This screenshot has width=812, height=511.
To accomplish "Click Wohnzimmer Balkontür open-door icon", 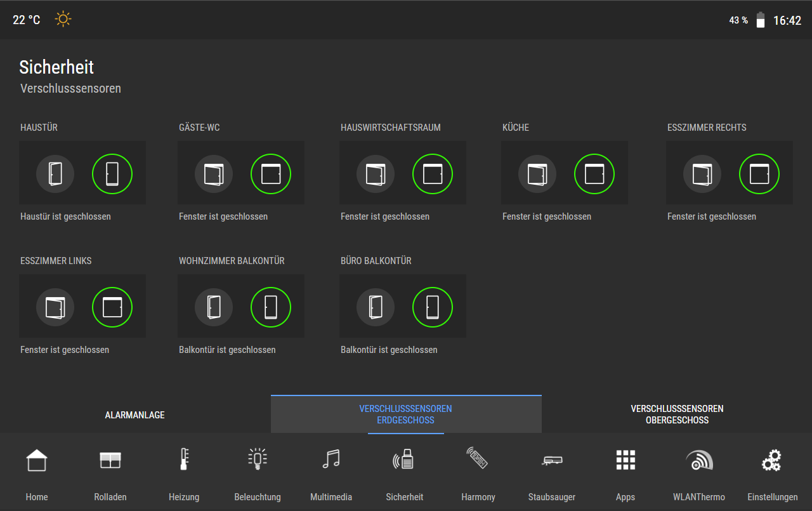I will tap(214, 307).
